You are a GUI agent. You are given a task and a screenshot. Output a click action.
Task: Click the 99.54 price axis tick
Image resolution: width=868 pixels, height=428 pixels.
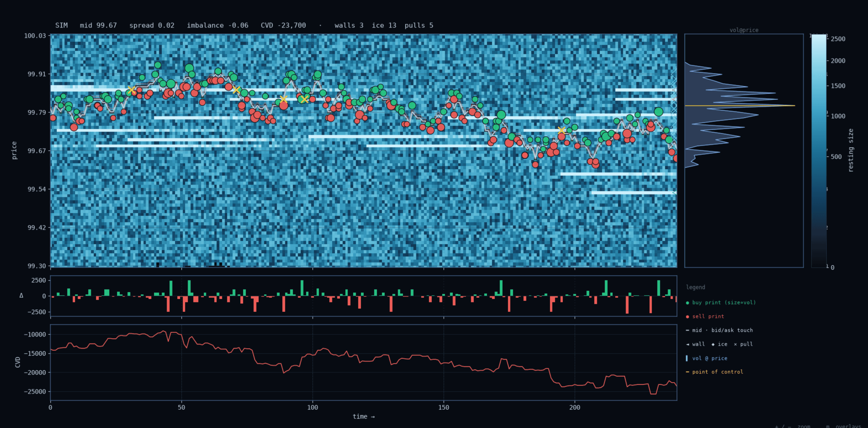(x=37, y=189)
